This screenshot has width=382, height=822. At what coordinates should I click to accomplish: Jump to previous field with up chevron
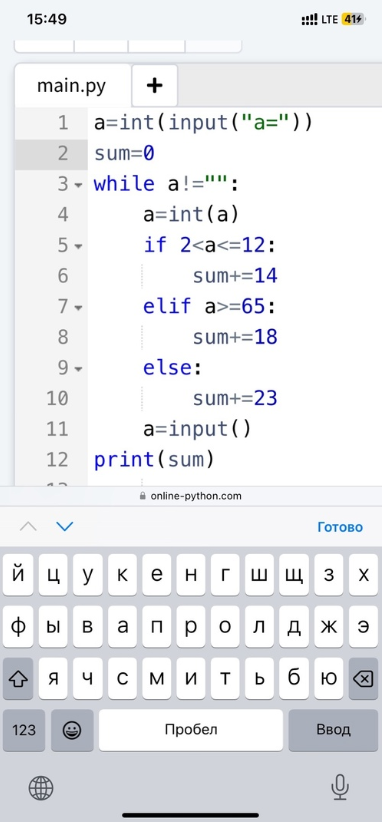click(28, 526)
